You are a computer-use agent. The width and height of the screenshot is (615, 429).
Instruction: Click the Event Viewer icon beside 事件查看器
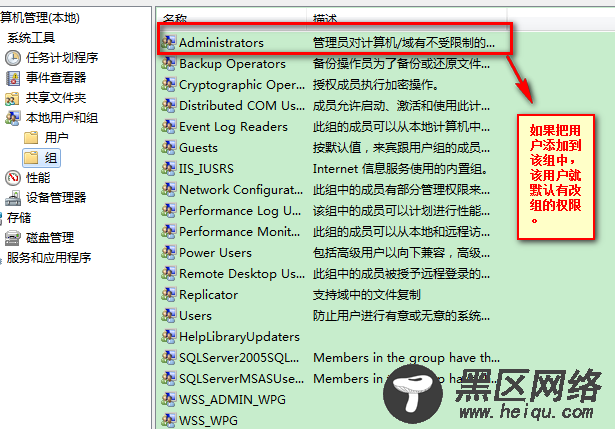click(13, 78)
